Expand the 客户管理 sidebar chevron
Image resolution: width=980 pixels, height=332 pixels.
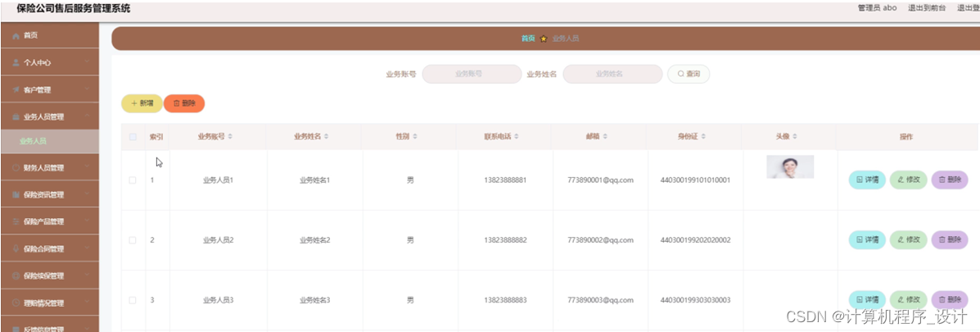coord(88,89)
